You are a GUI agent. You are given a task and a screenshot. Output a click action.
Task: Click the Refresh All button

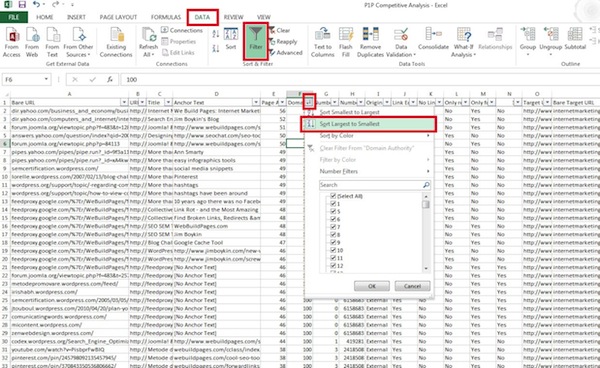coord(148,42)
